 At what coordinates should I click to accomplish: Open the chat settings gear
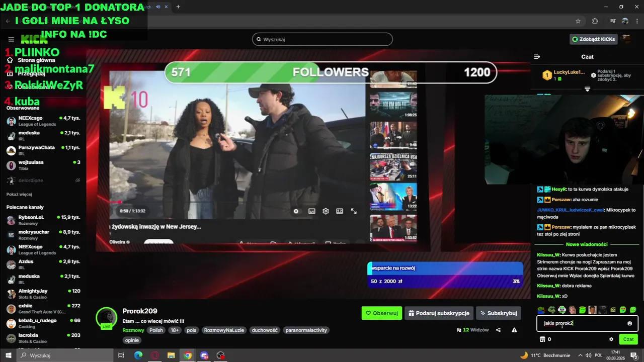[611, 339]
